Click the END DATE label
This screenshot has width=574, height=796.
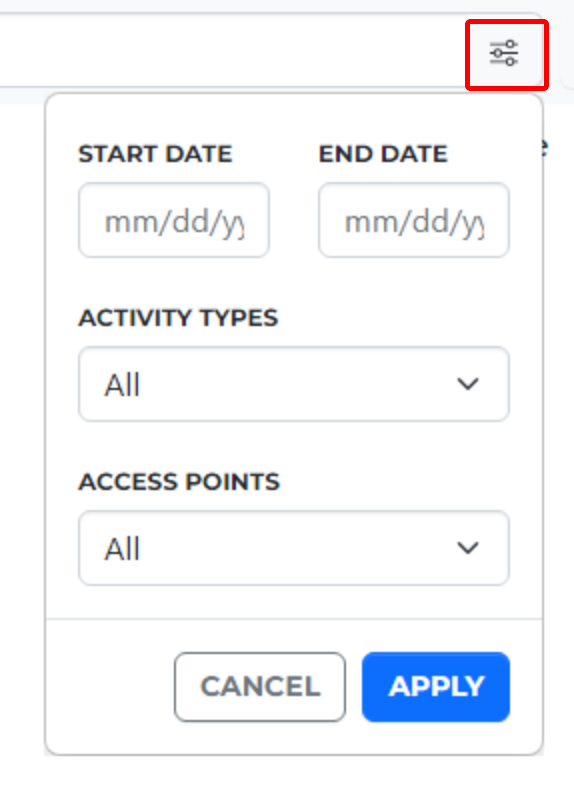(x=383, y=154)
